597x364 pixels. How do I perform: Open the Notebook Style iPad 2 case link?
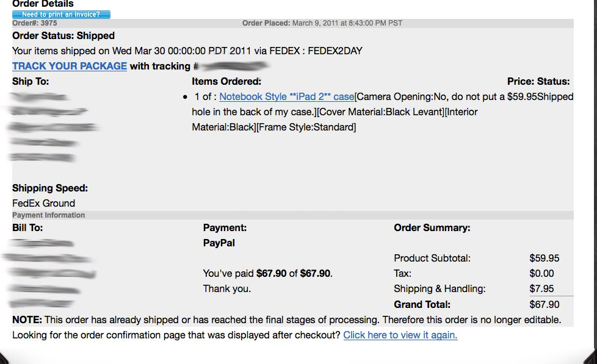286,96
